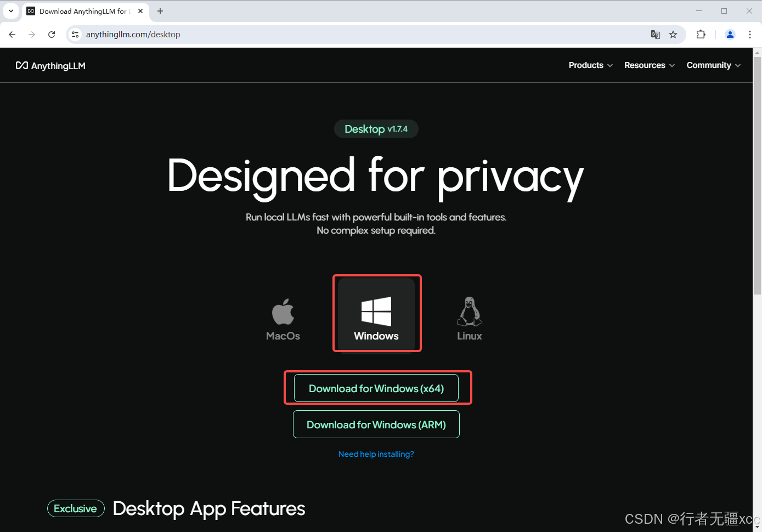Click the Exclusive badge
Screen dimensions: 762x532
(x=76, y=508)
